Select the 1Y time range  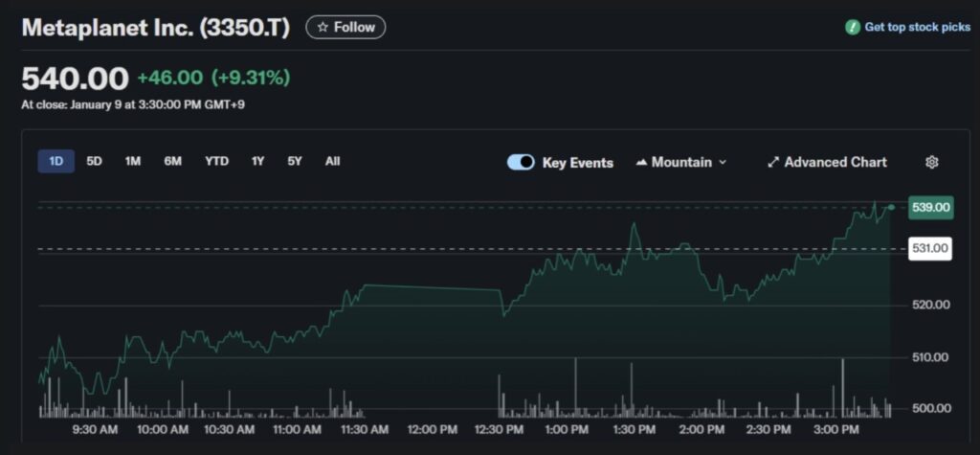pos(257,161)
